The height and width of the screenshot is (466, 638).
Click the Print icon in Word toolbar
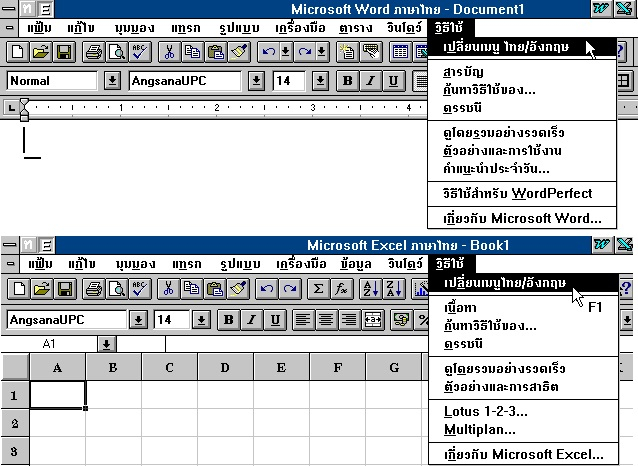94,52
